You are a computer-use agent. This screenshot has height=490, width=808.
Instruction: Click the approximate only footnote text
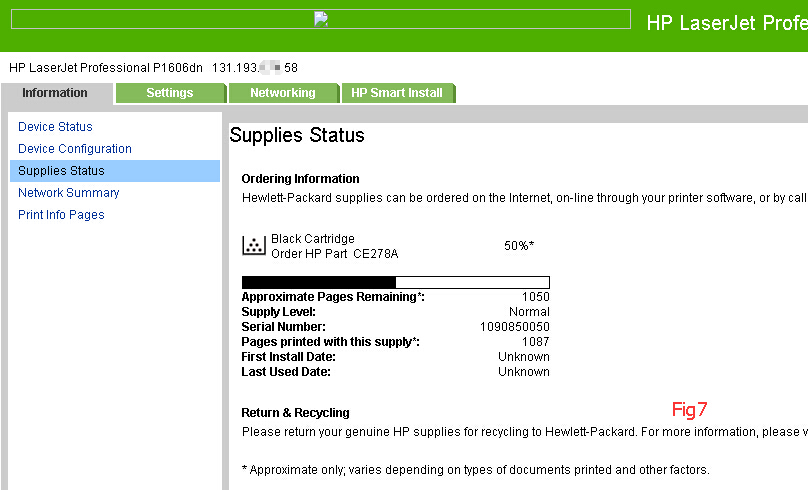[x=476, y=470]
